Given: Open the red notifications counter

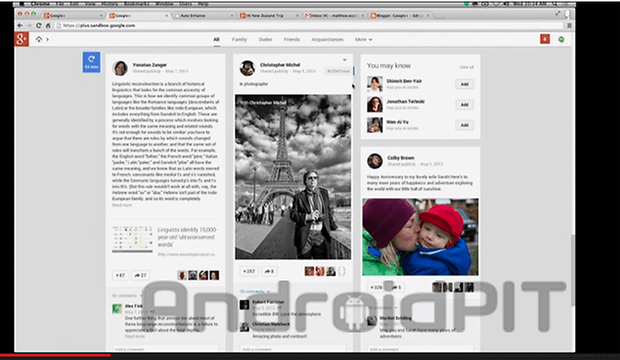Looking at the screenshot, I should point(545,39).
